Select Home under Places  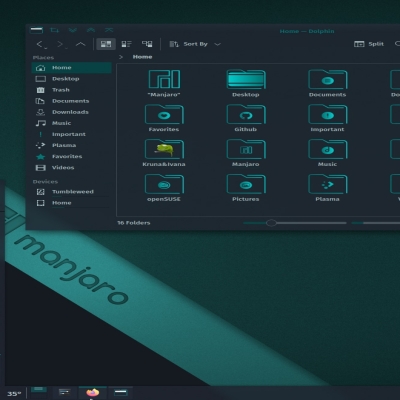pos(72,68)
